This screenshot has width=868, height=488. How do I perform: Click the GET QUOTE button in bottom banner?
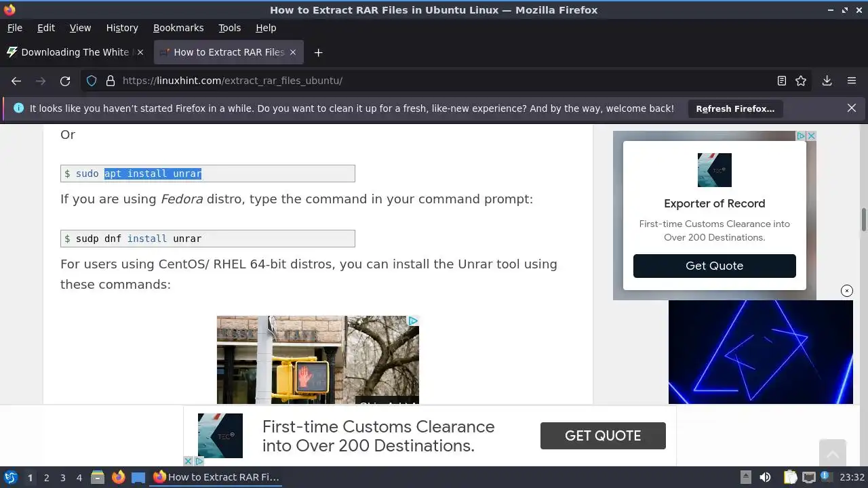(603, 436)
